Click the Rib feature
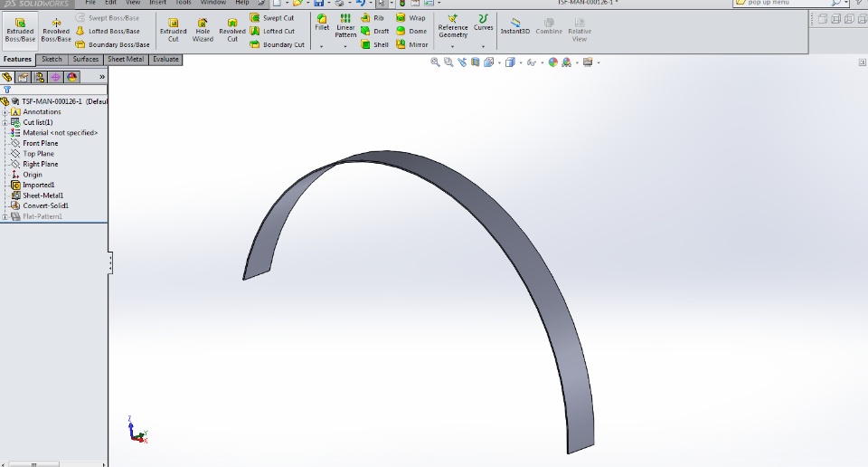Image resolution: width=868 pixels, height=467 pixels. pos(373,18)
